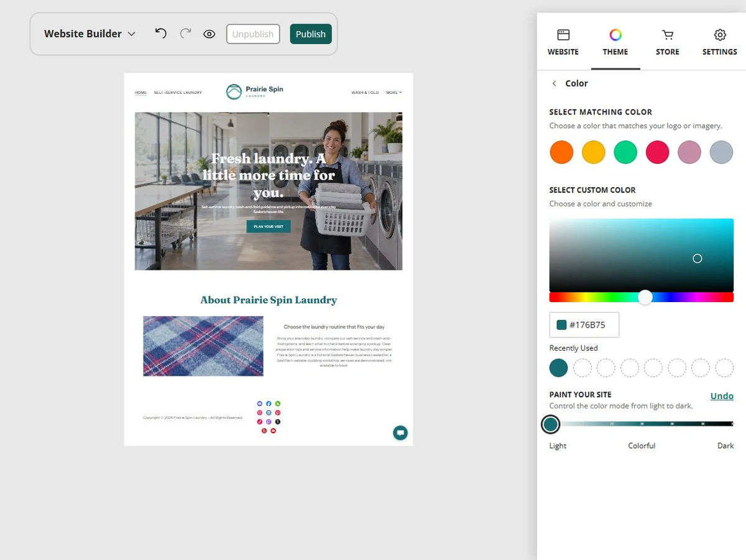Select the Theme tab
746x560 pixels.
pos(615,42)
